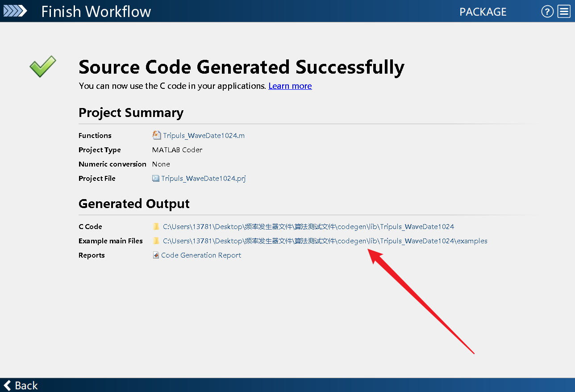The image size is (575, 392).
Task: Click the folder icon in the C Code row
Action: click(x=156, y=226)
